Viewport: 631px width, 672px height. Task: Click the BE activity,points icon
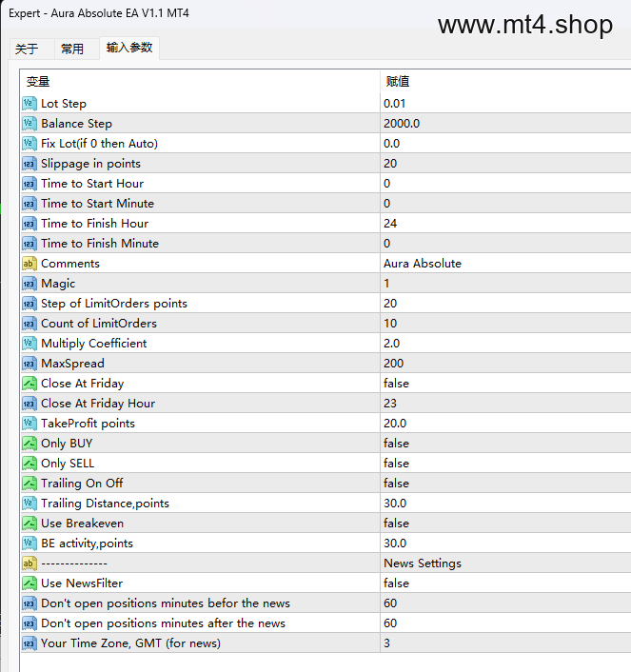click(x=30, y=544)
